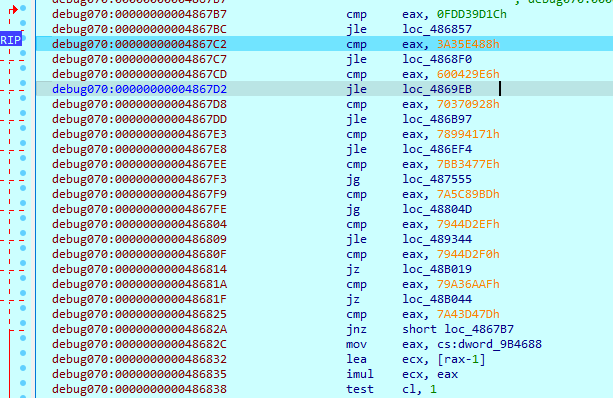Click jump target loc_4869EB
Viewport: 613px width, 398px height.
click(x=437, y=89)
